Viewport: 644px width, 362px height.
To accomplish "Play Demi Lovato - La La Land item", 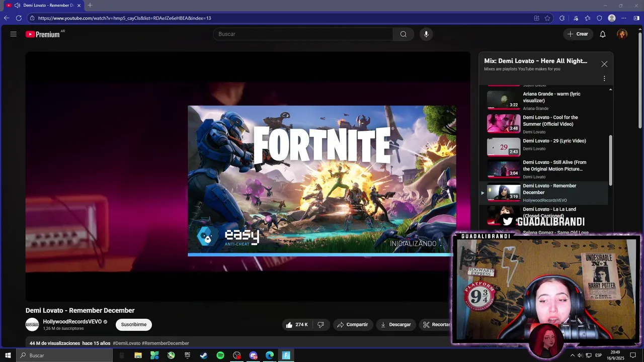I will click(547, 215).
